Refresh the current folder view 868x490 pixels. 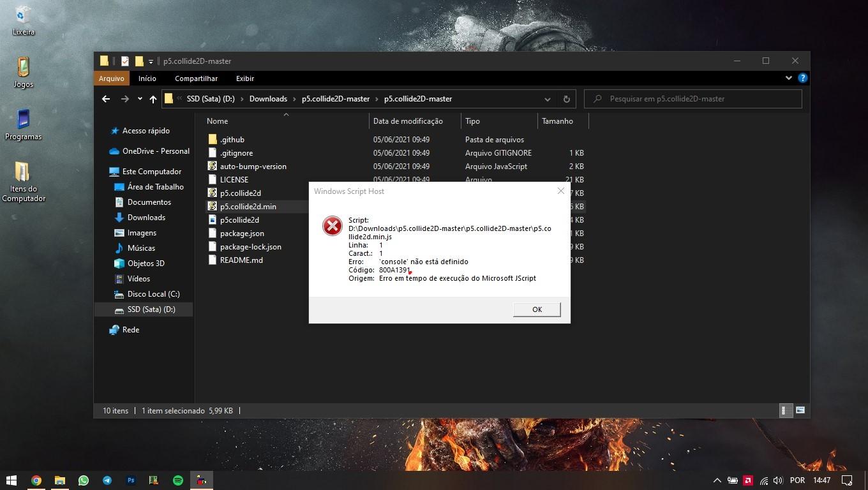[x=566, y=99]
